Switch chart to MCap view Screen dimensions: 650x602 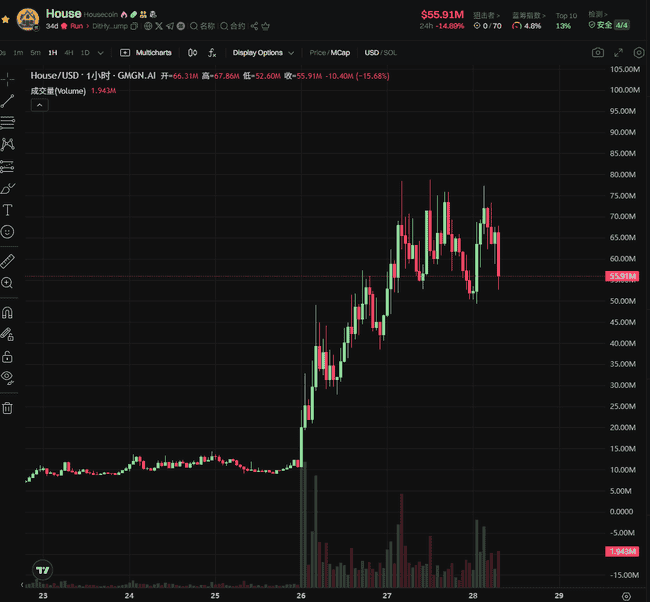coord(341,52)
